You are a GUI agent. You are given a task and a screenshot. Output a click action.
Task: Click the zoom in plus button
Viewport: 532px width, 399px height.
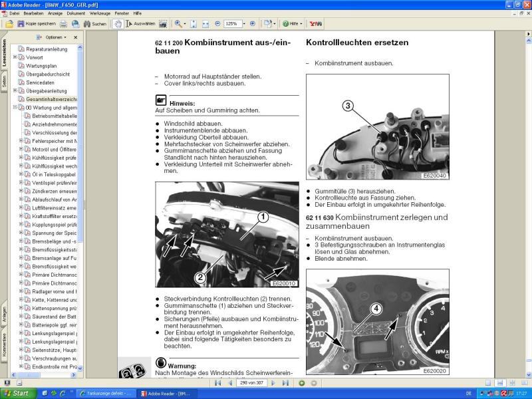[253, 24]
